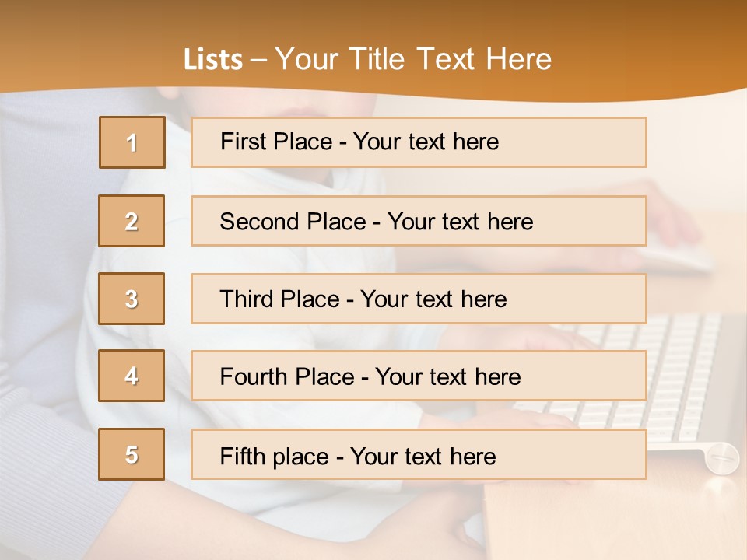This screenshot has height=560, width=747.
Task: Select the number 2 box
Action: (132, 221)
